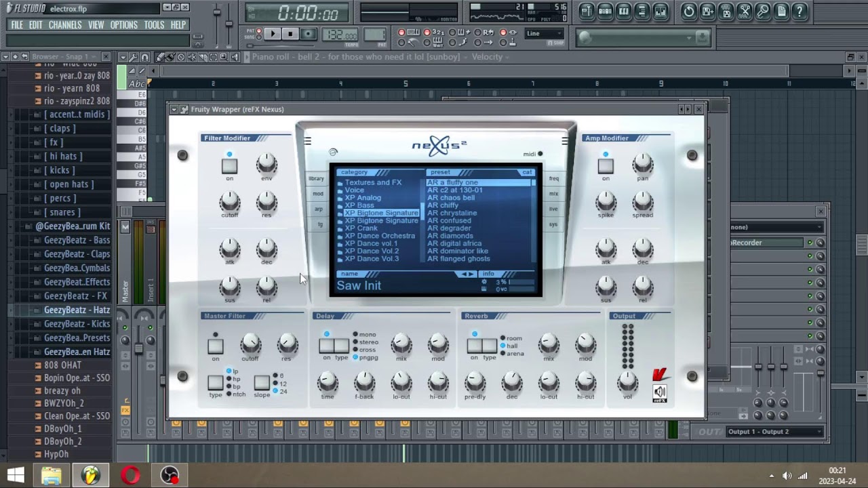This screenshot has width=868, height=488.
Task: Open the Piano roll wrench tools icon
Action: point(134,57)
